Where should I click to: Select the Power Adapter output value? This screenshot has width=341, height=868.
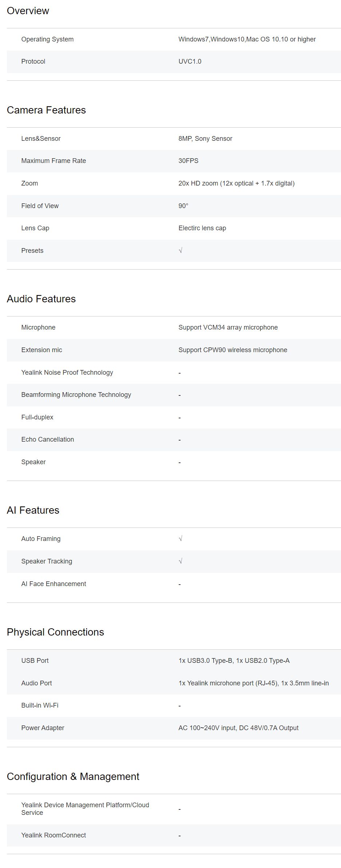pos(238,728)
